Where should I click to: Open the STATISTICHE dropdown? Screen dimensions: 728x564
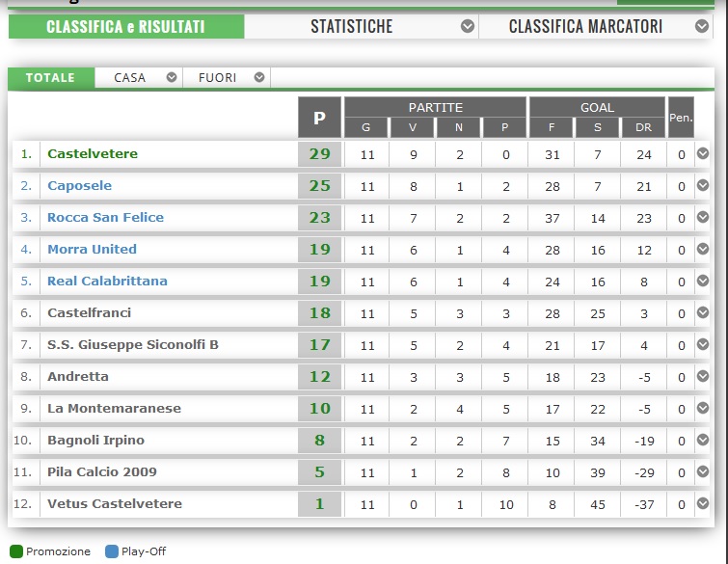468,26
